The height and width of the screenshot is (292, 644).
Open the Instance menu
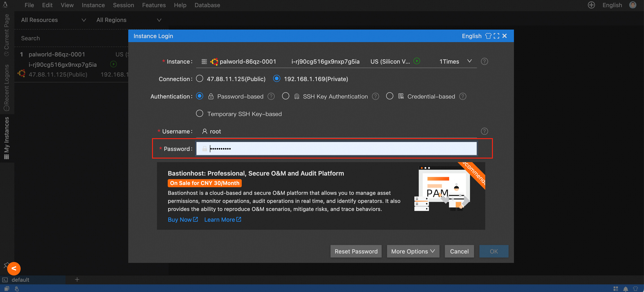(93, 5)
